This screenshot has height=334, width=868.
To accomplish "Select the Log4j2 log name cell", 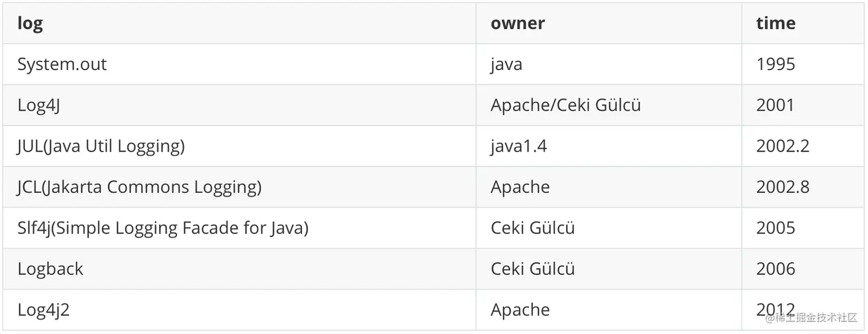I will 44,310.
